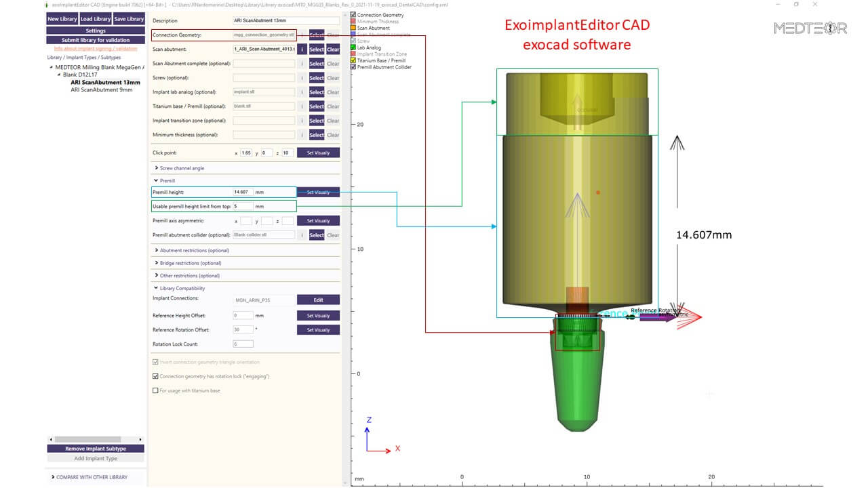Clear the Scan abutment file
Screen dimensions: 868x488
pyautogui.click(x=333, y=49)
